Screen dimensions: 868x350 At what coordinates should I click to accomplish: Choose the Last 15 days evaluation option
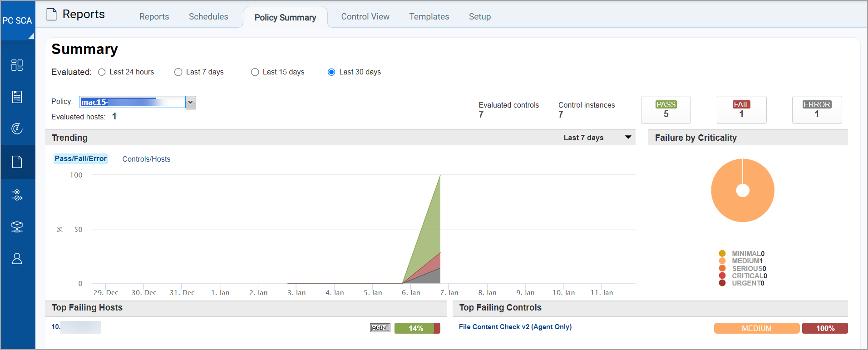coord(255,72)
